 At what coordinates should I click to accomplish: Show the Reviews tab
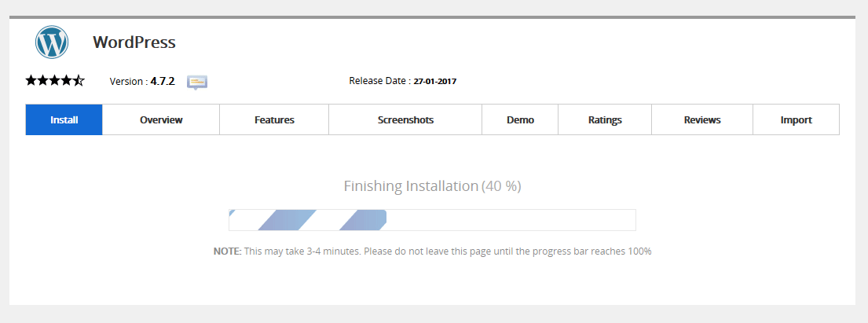[702, 119]
